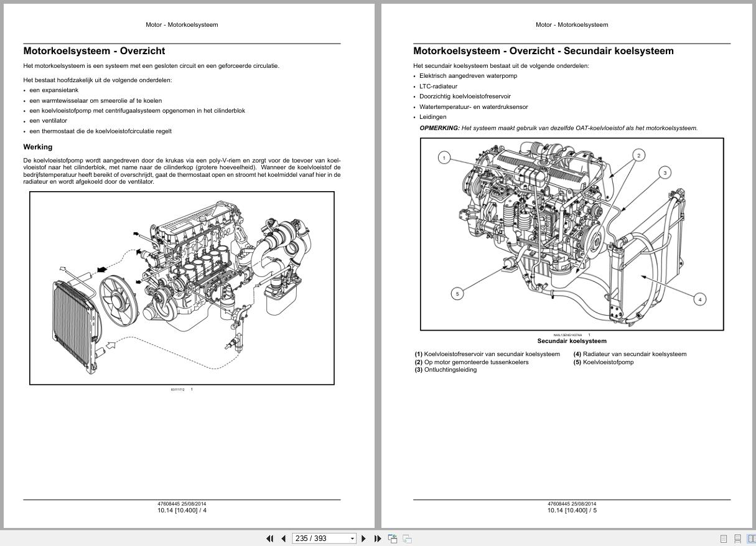This screenshot has width=756, height=546.
Task: Select the single page view icon
Action: (x=723, y=538)
